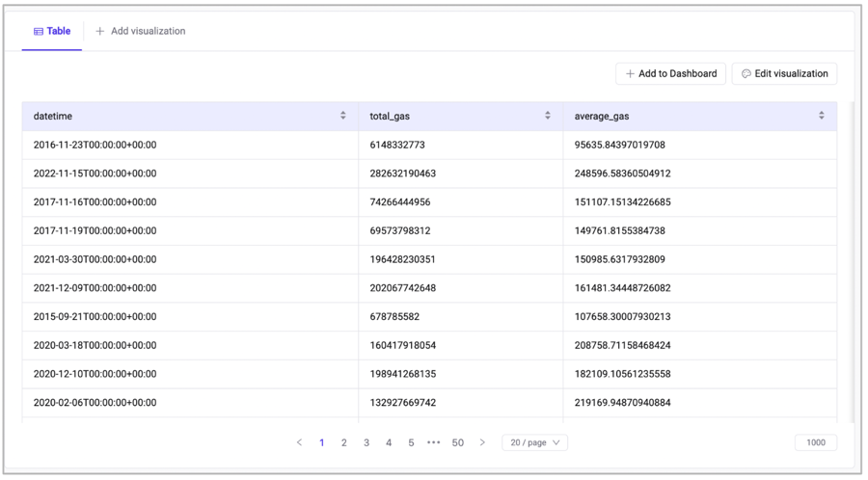
Task: Click Add to Dashboard button
Action: click(670, 73)
